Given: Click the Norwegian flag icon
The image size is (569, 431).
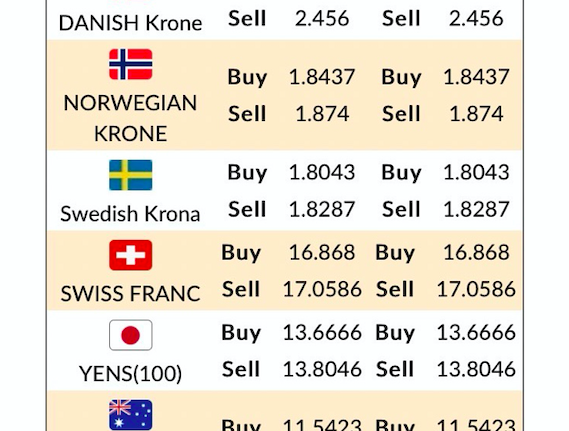Looking at the screenshot, I should point(131,64).
